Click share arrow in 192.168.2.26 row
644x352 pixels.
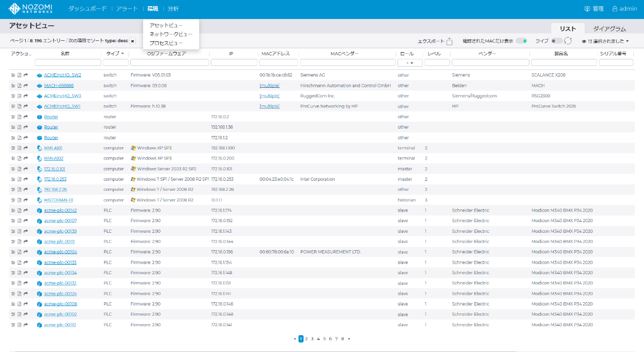click(x=26, y=190)
